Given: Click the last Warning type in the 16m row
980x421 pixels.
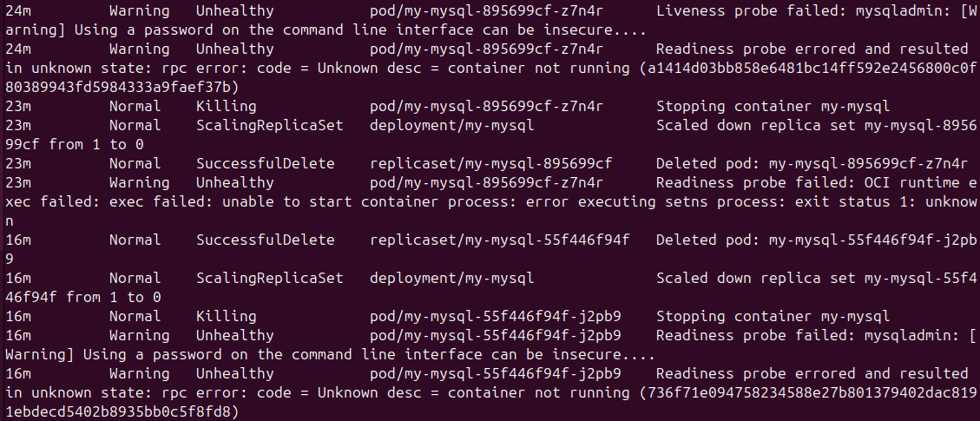Looking at the screenshot, I should 140,373.
